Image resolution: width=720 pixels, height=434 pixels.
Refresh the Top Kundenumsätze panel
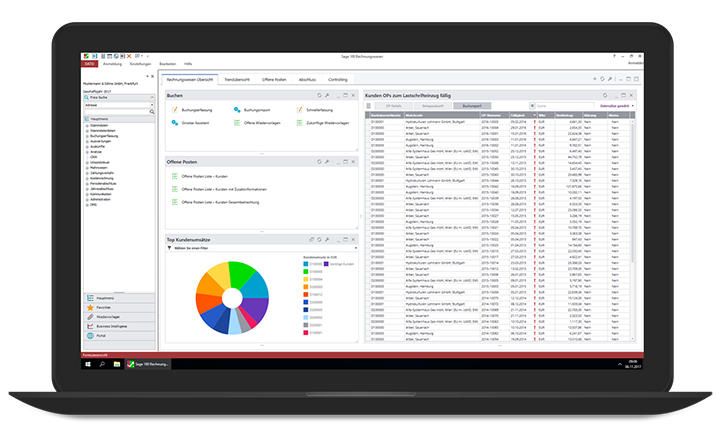click(x=319, y=240)
